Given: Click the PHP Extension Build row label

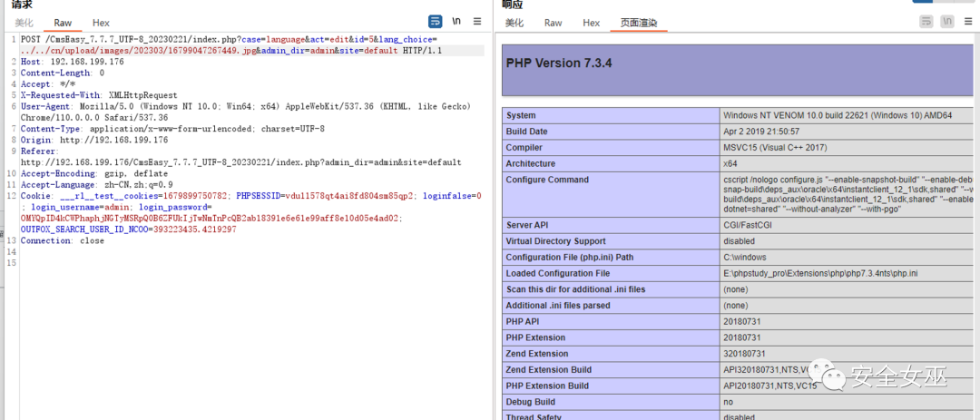Looking at the screenshot, I should (x=551, y=386).
